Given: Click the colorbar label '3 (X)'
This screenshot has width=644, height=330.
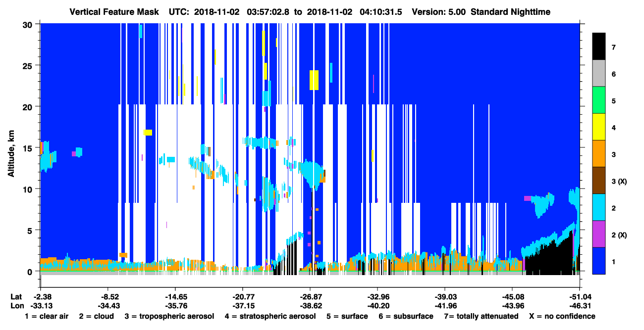Looking at the screenshot, I should click(619, 181).
